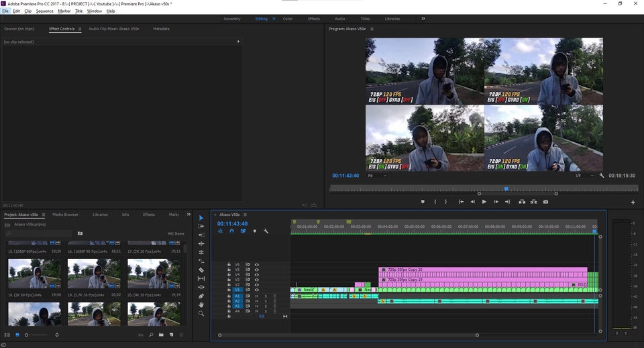Screen dimensions: 644x348
Task: Toggle sync lock for track V4
Action: coord(248,274)
